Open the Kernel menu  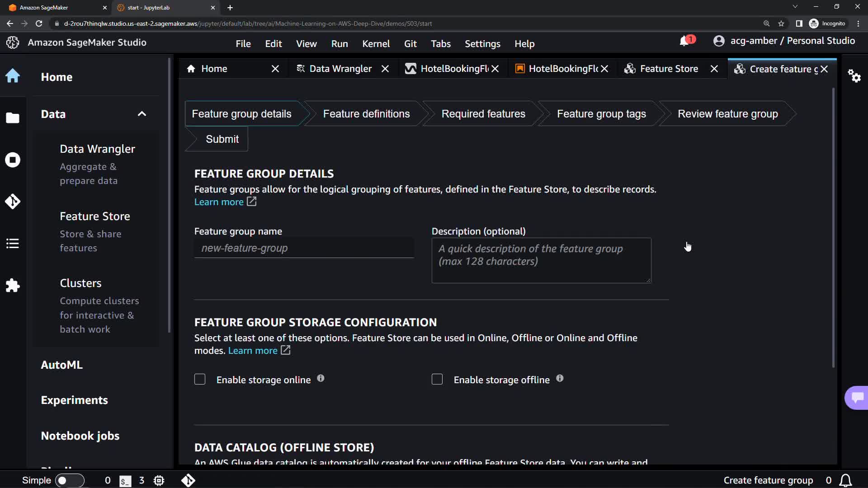click(x=376, y=44)
